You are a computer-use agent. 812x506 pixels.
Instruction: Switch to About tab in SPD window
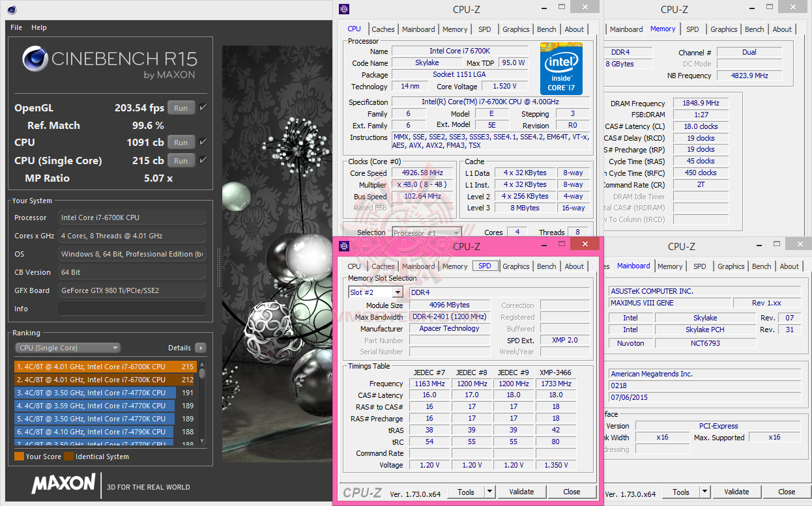574,266
